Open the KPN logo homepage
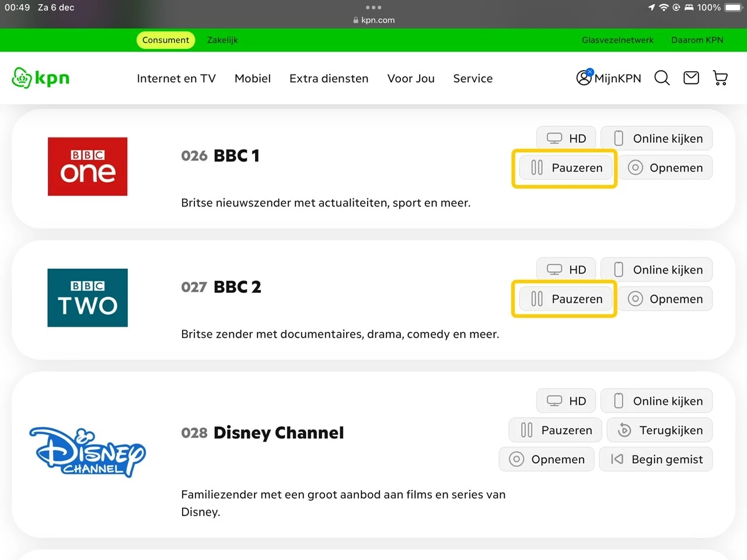This screenshot has width=747, height=560. pyautogui.click(x=41, y=78)
